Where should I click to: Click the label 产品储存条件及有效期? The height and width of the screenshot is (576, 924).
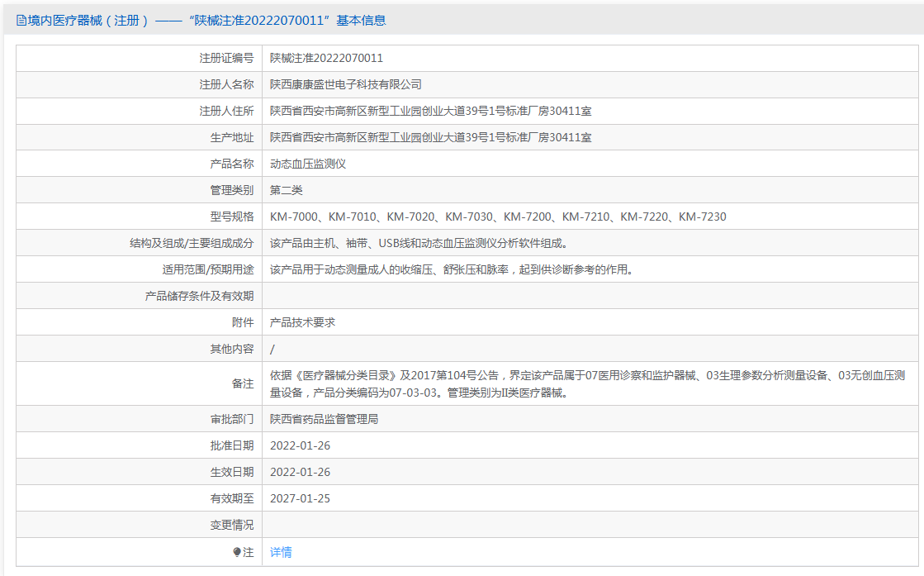pyautogui.click(x=199, y=296)
